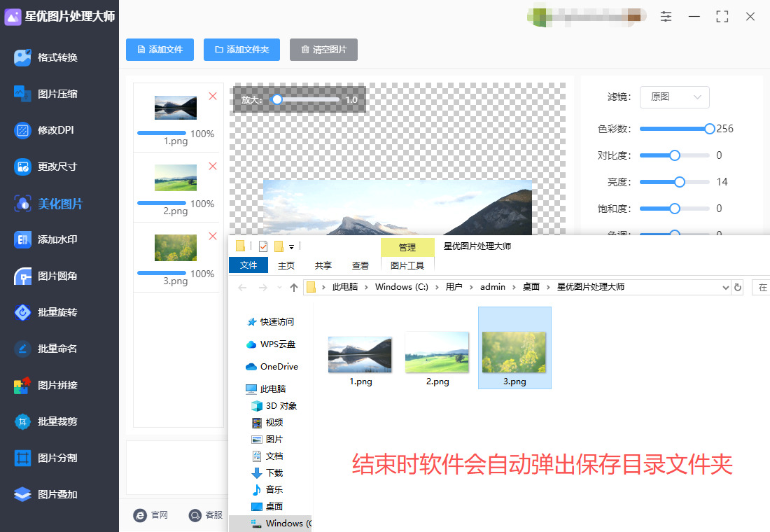Select the 2.png file in Explorer

pos(437,358)
